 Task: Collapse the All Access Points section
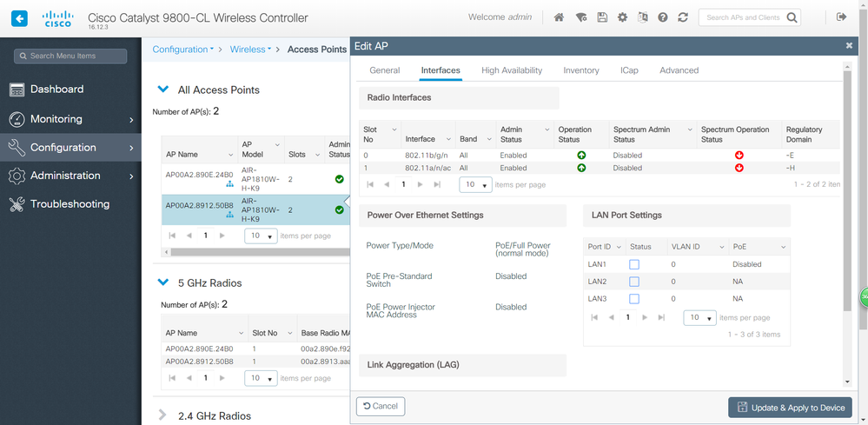[x=163, y=90]
